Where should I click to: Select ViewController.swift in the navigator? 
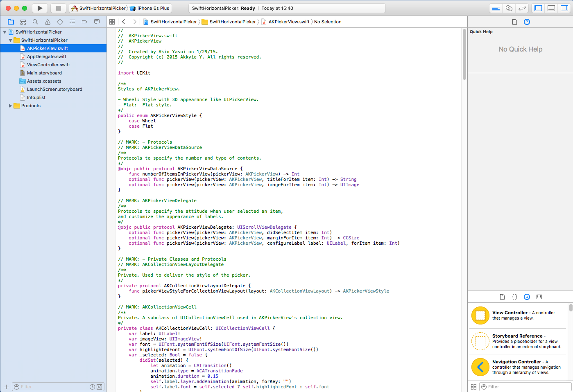point(48,65)
